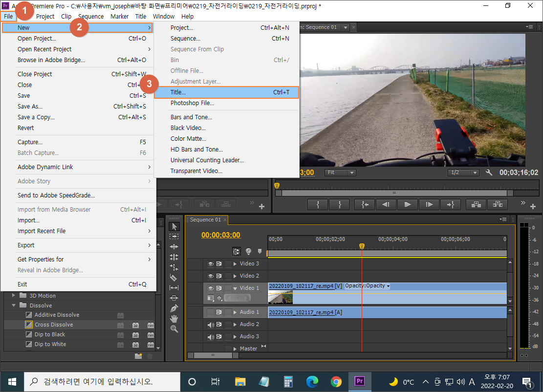This screenshot has width=543, height=392.
Task: Toggle Sync Lock on Audio 1
Action: pos(219,312)
